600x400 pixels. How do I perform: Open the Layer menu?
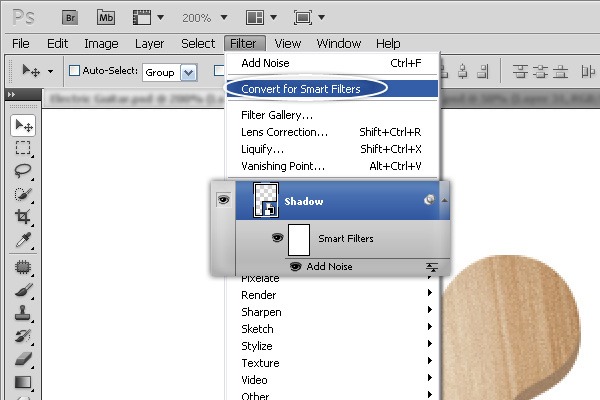point(149,44)
